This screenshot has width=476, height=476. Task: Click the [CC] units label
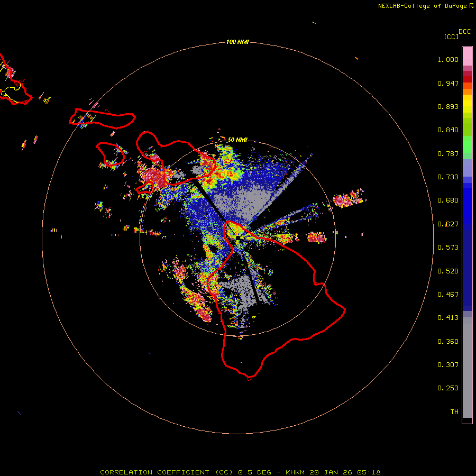click(452, 36)
